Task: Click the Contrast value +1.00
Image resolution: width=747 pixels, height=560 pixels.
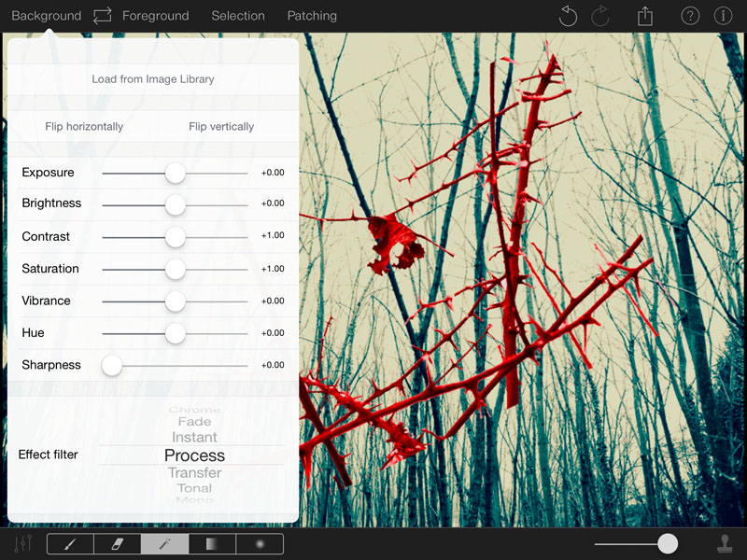Action: point(273,235)
